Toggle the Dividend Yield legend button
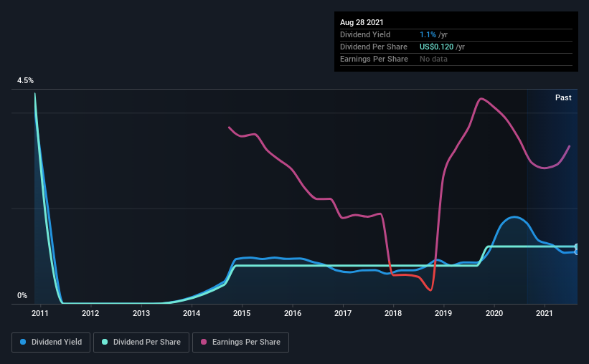 tap(51, 343)
